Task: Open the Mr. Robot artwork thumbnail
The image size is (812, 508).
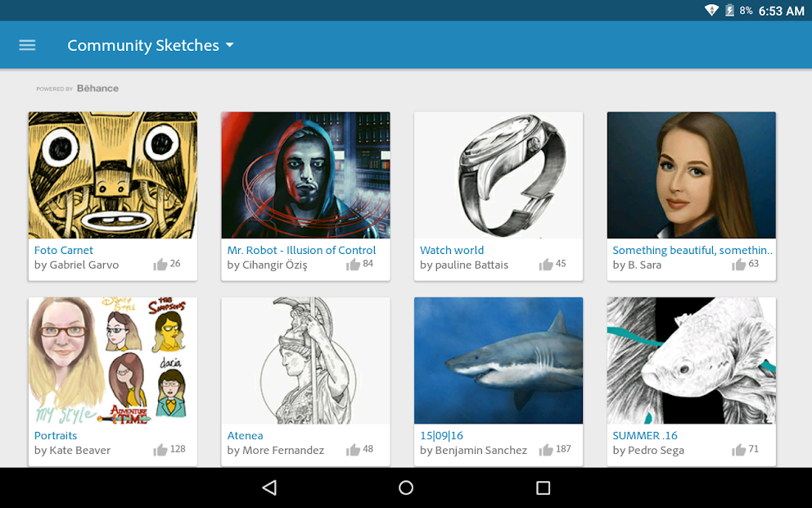Action: [305, 175]
